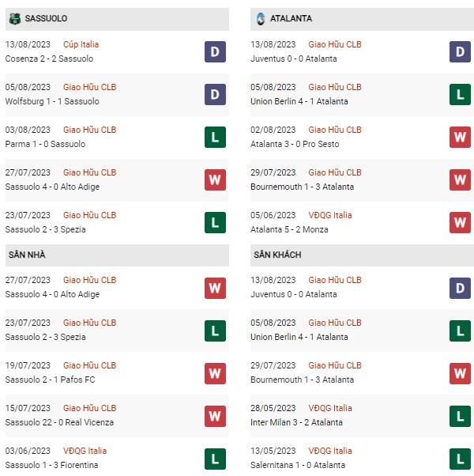Click the D badge for Cosenza 2-2 Sassuolo
This screenshot has height=476, width=474.
click(215, 52)
